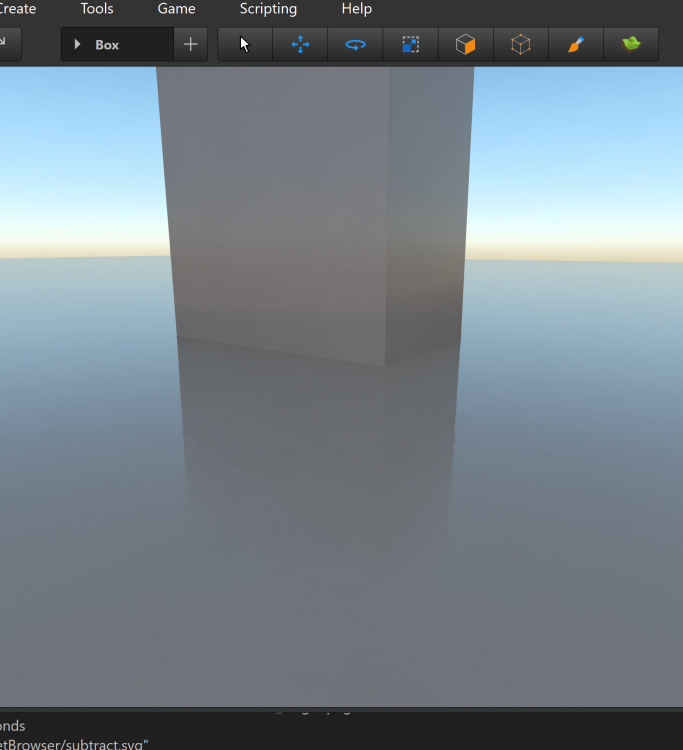Click the cut-off arrow button at toolbar left

(10, 44)
